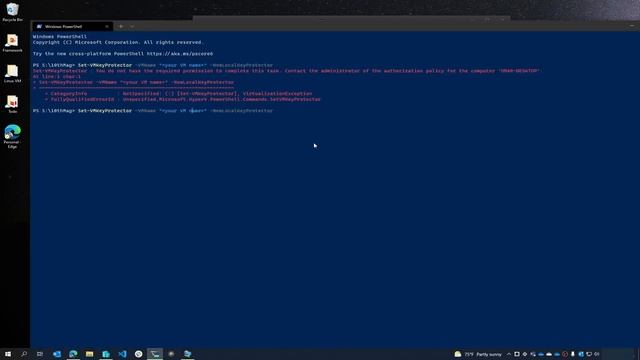Open a new tab with the plus button

click(x=121, y=26)
